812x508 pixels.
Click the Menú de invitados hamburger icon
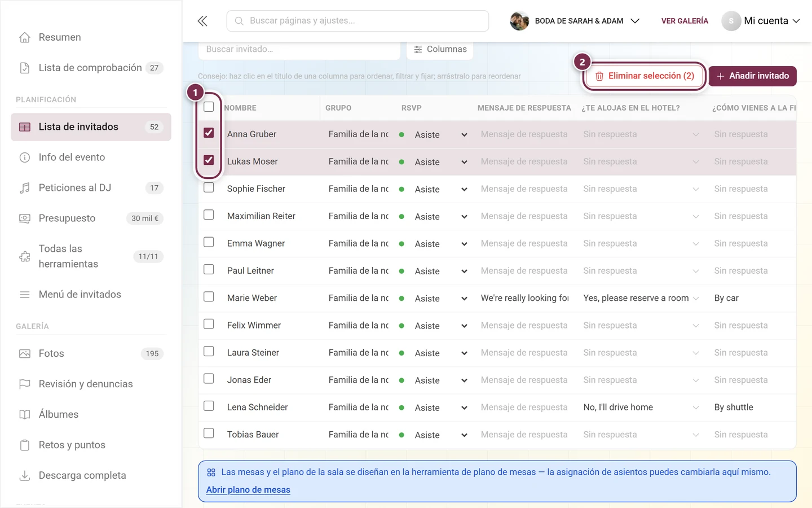[25, 295]
